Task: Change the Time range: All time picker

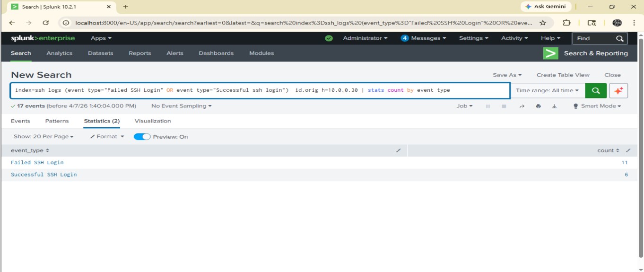Action: [548, 90]
